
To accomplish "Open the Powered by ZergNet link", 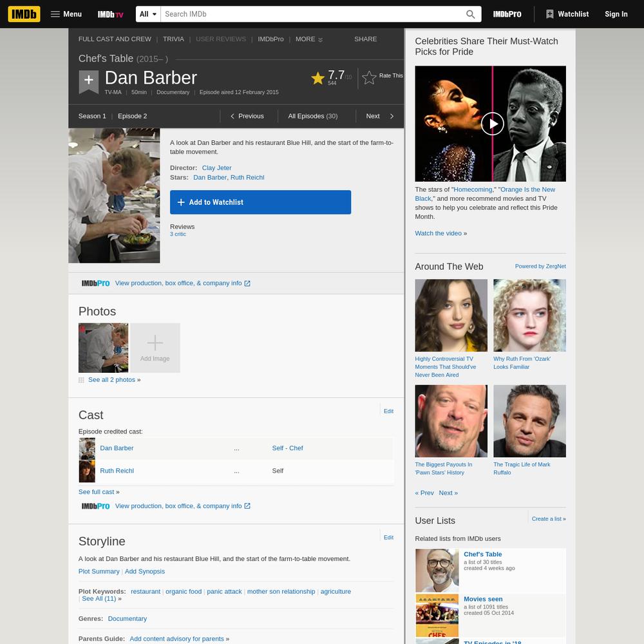I will click(540, 266).
